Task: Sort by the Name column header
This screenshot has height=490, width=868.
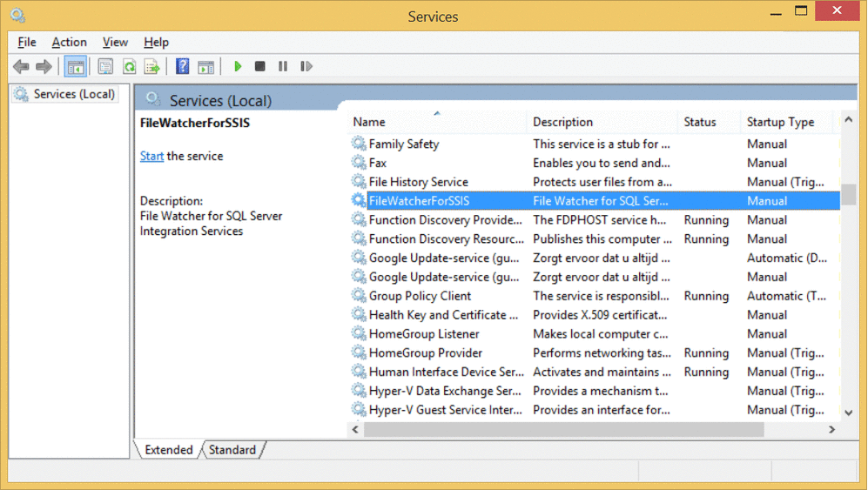Action: pyautogui.click(x=437, y=122)
